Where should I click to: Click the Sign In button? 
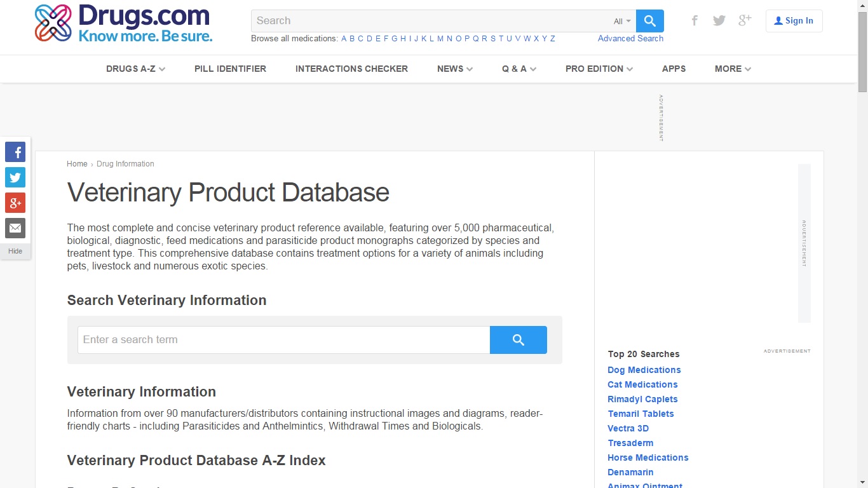click(794, 21)
